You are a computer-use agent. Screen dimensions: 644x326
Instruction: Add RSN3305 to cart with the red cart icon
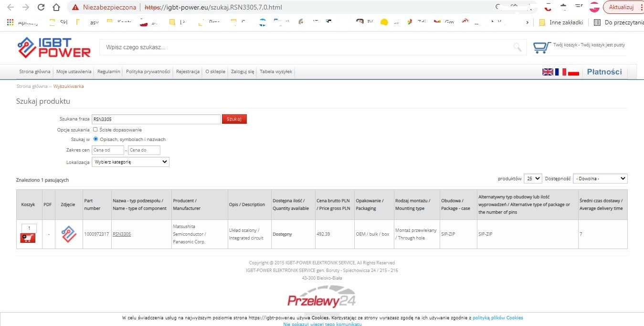[x=28, y=238]
